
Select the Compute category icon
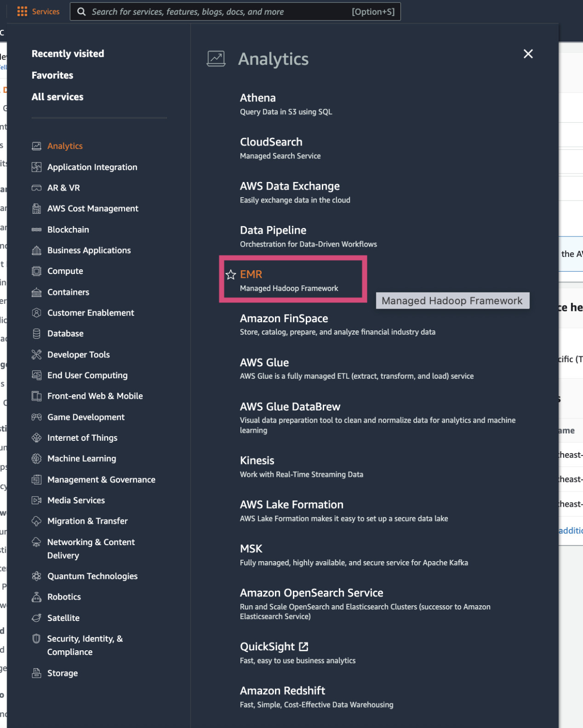[37, 271]
